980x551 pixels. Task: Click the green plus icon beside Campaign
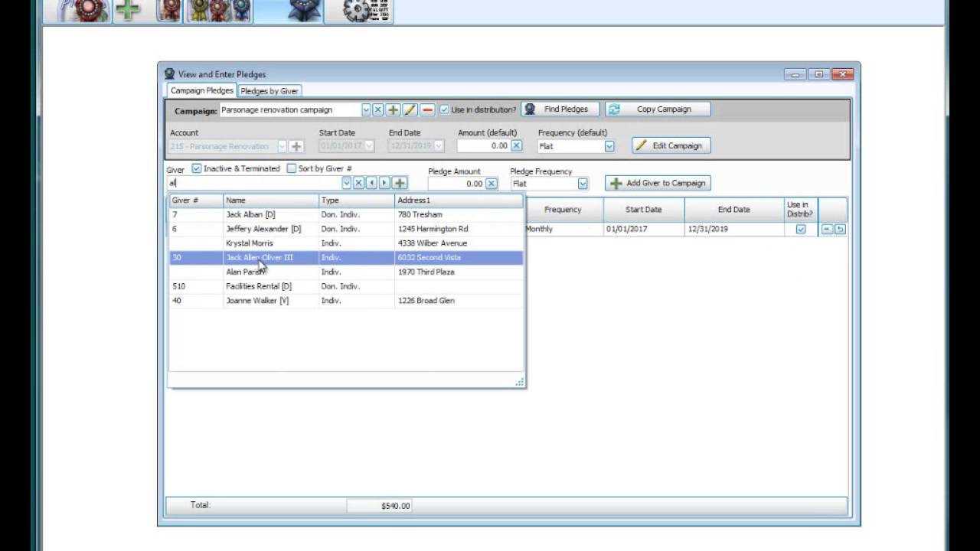point(394,110)
